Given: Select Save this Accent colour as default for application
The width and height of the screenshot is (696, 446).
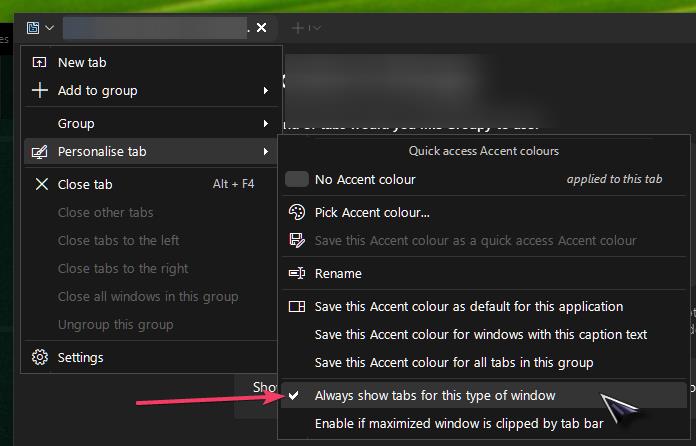Looking at the screenshot, I should coord(469,306).
